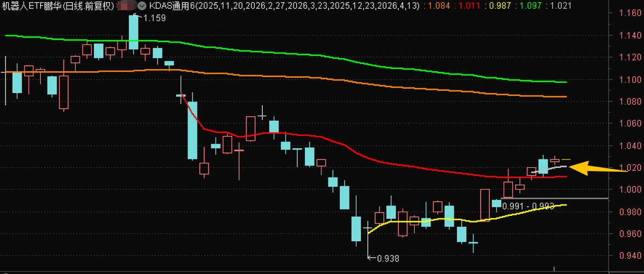Click the 1.100 price axis label
The image size is (644, 274).
tap(630, 79)
